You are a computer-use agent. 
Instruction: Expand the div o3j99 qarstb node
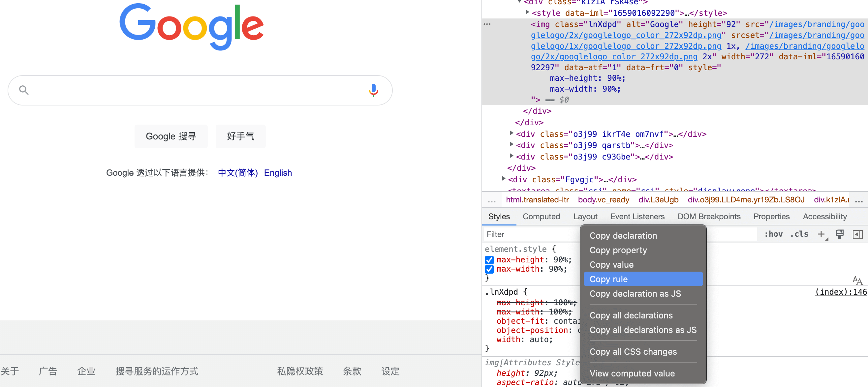click(x=511, y=145)
